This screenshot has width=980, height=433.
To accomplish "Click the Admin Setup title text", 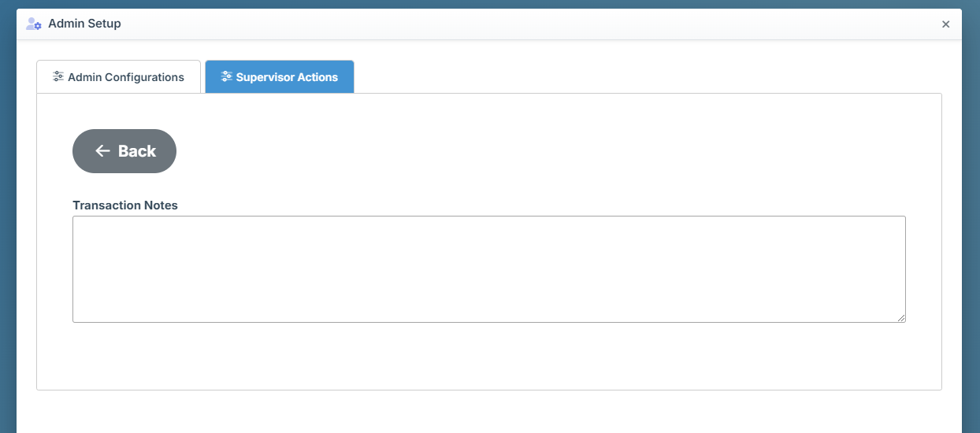I will (84, 24).
